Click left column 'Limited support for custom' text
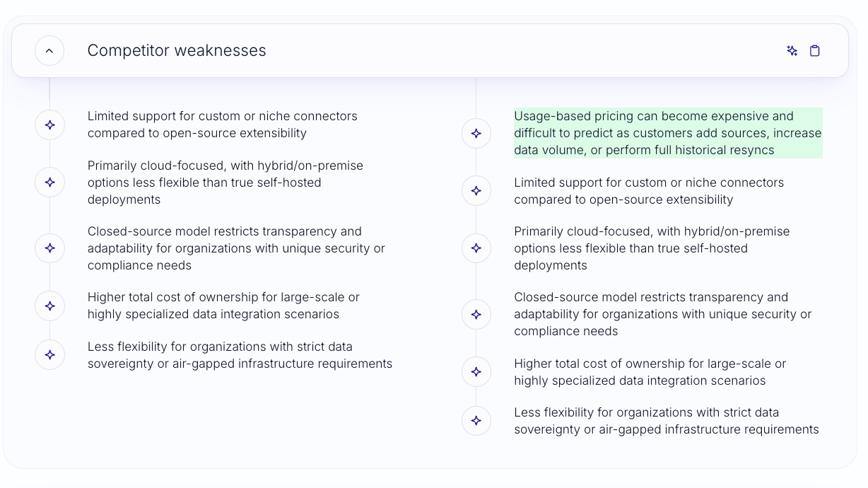 pos(223,124)
